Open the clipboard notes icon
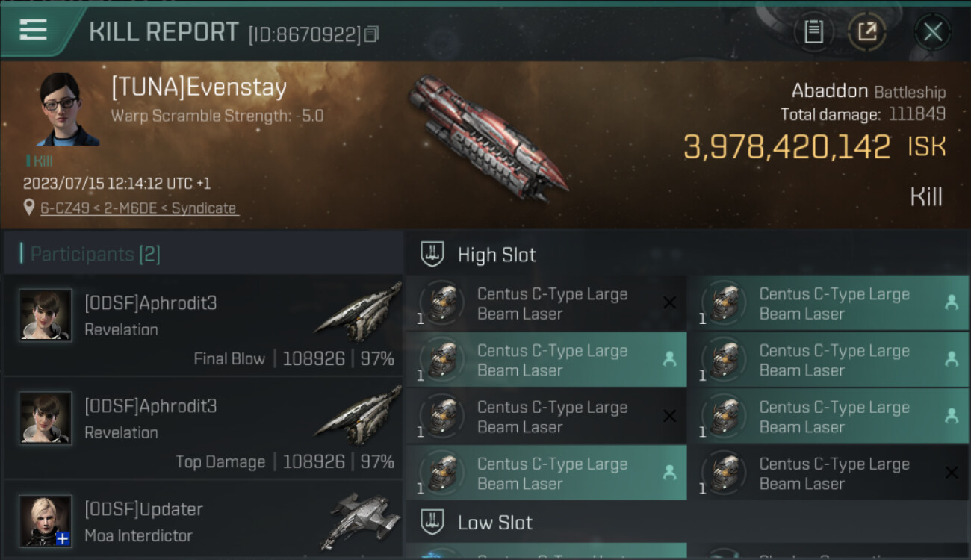The image size is (971, 560). pos(813,31)
